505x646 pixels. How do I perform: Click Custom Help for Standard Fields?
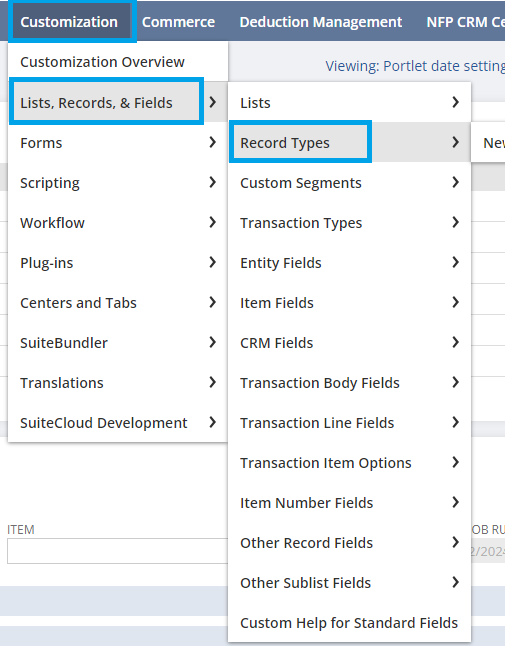click(x=349, y=623)
